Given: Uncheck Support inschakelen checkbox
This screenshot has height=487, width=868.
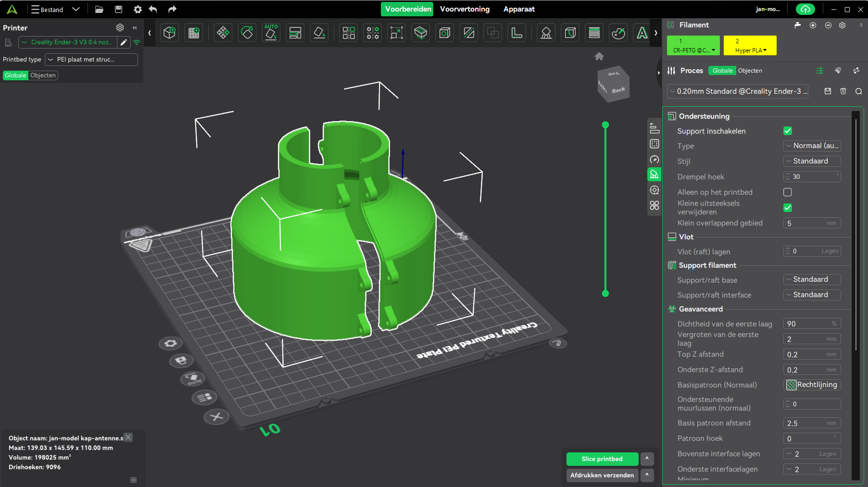Looking at the screenshot, I should tap(788, 131).
